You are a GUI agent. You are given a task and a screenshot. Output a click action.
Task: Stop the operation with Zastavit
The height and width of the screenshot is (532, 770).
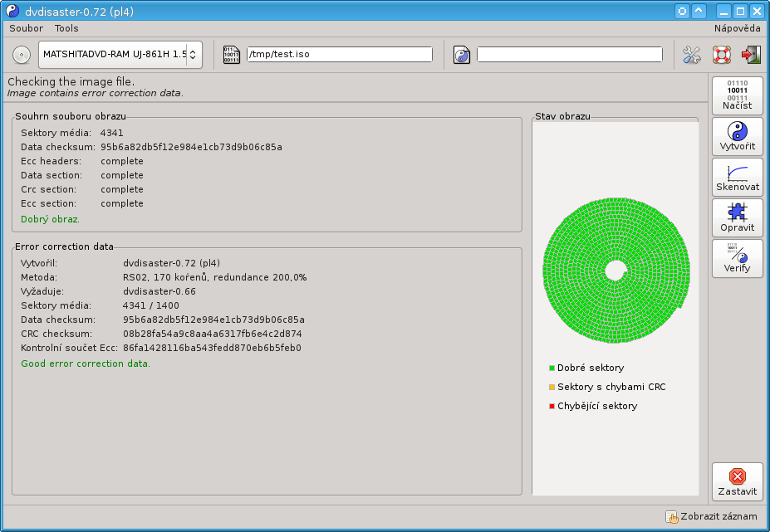737,482
